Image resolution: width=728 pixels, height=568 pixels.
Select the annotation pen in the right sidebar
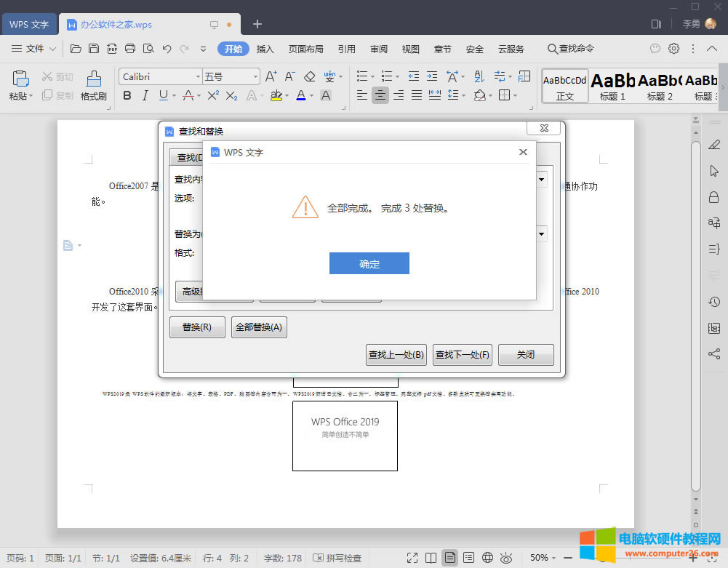(713, 144)
